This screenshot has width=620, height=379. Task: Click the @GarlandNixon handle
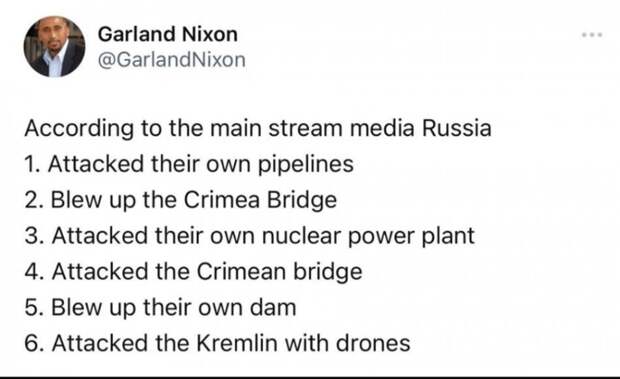coord(172,60)
